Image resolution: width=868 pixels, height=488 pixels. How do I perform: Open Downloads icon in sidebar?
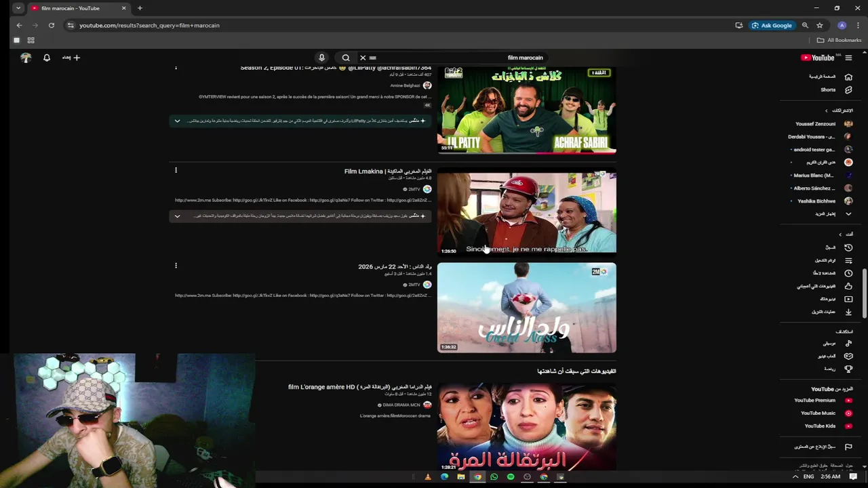pyautogui.click(x=848, y=312)
